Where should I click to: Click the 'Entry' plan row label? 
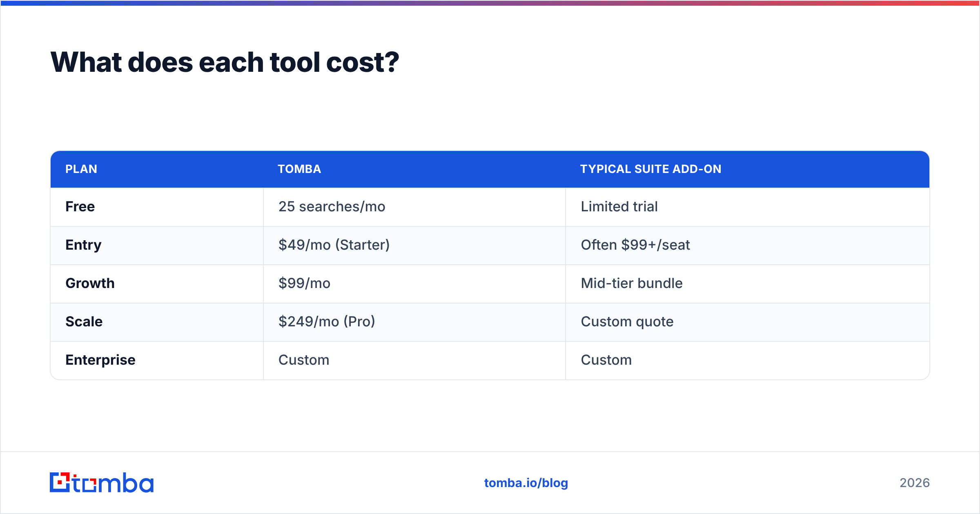(x=83, y=245)
